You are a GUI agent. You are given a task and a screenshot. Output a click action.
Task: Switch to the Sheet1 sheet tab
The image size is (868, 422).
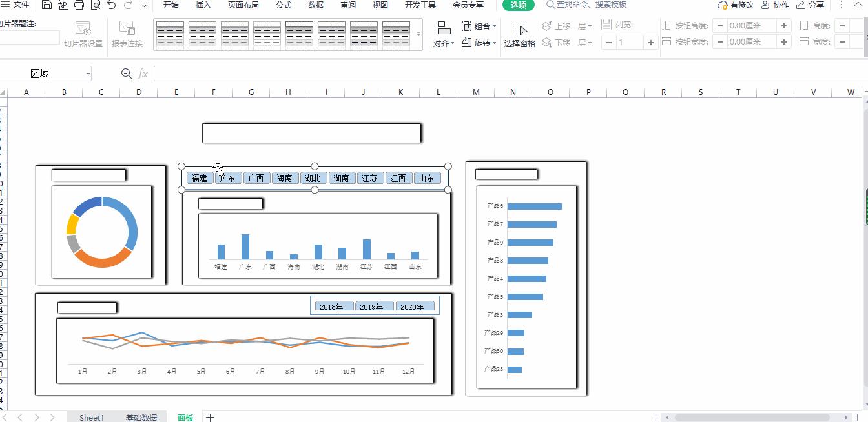tap(91, 417)
